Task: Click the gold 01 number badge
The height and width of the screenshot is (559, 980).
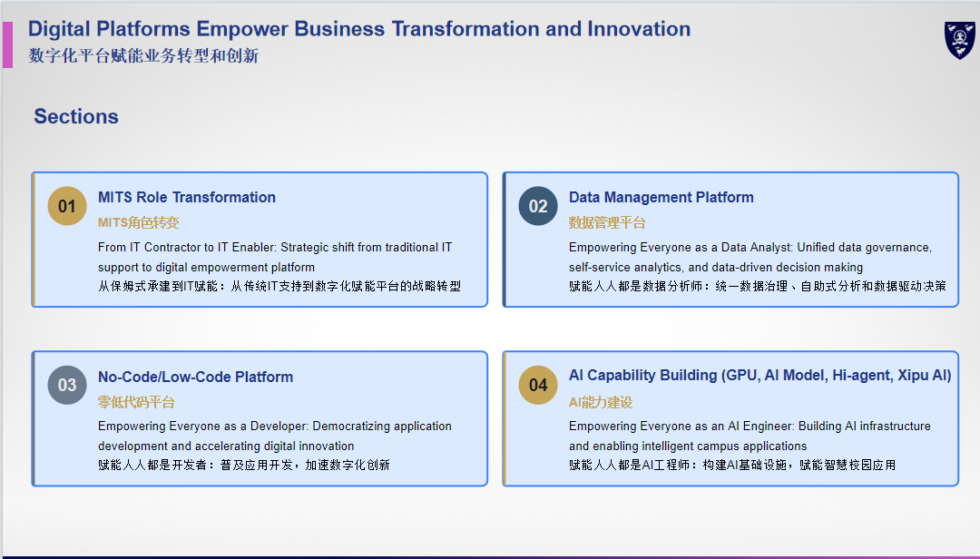Action: pyautogui.click(x=67, y=206)
